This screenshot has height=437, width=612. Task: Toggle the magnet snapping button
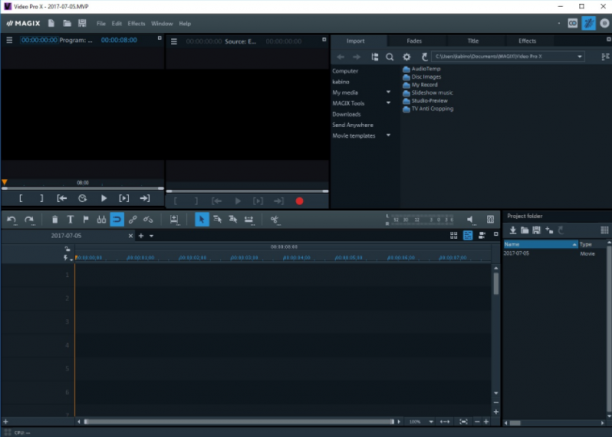click(x=117, y=219)
